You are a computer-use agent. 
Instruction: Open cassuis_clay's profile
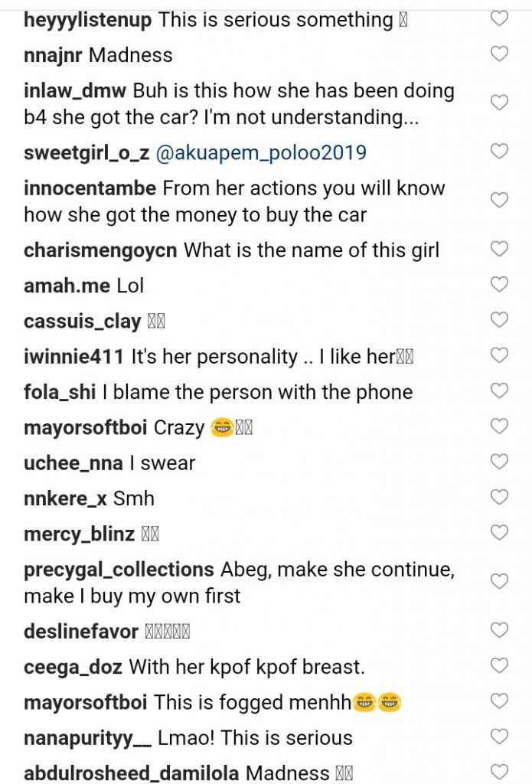pos(82,322)
